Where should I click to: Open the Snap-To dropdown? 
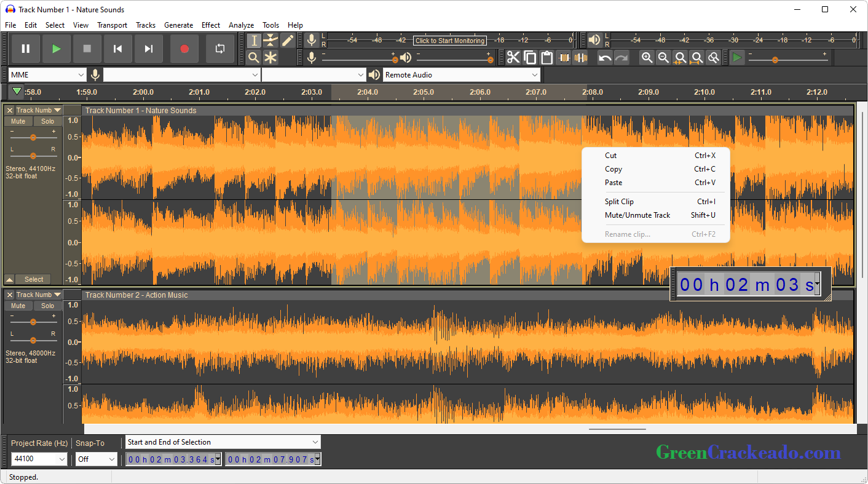coord(96,458)
